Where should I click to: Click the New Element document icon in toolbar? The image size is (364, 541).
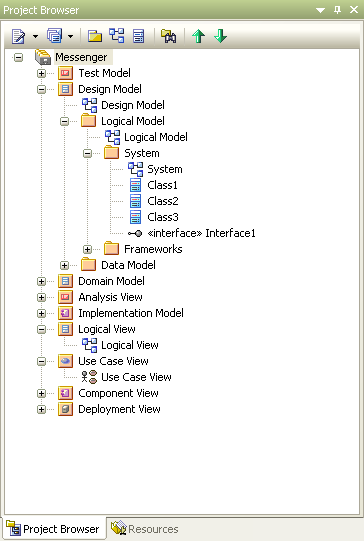(x=19, y=36)
